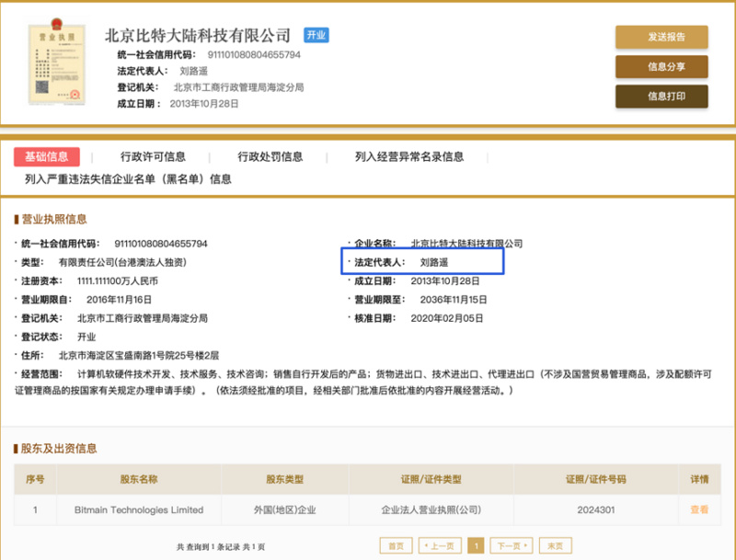Click the 首页 pagination button
Screen dimensions: 736x560
pos(397,544)
